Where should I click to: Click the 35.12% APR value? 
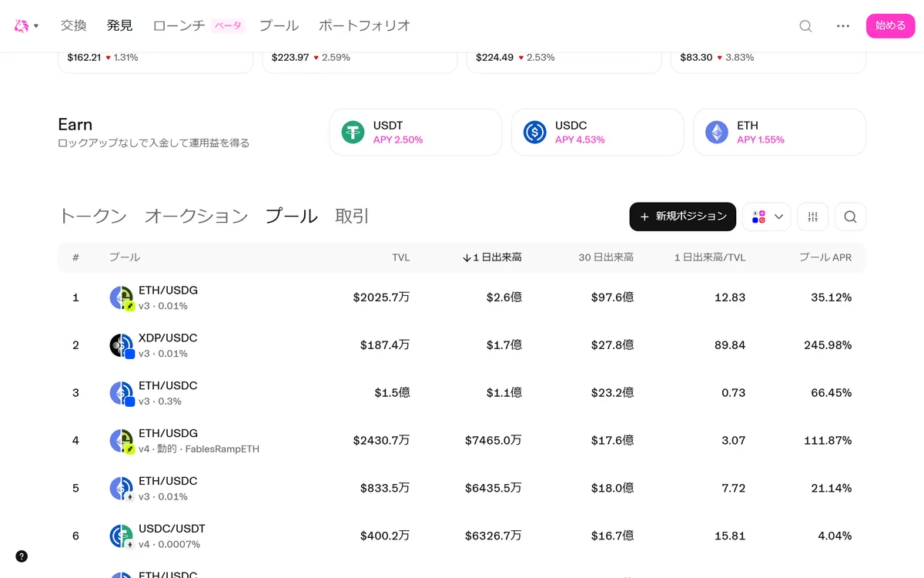click(831, 297)
